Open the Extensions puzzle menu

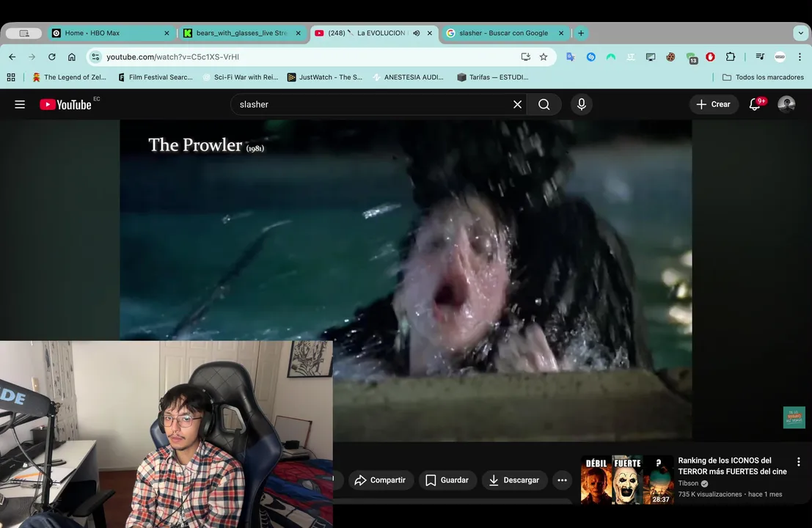[731, 57]
